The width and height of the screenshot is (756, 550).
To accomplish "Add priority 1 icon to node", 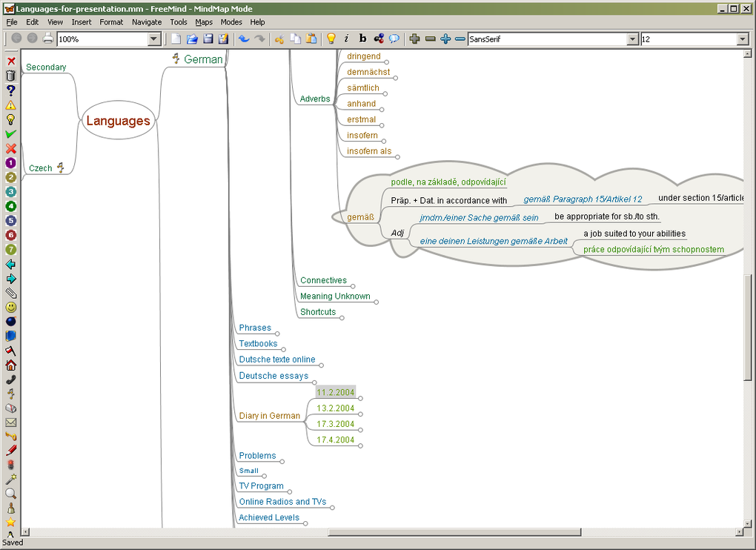I will coord(10,162).
